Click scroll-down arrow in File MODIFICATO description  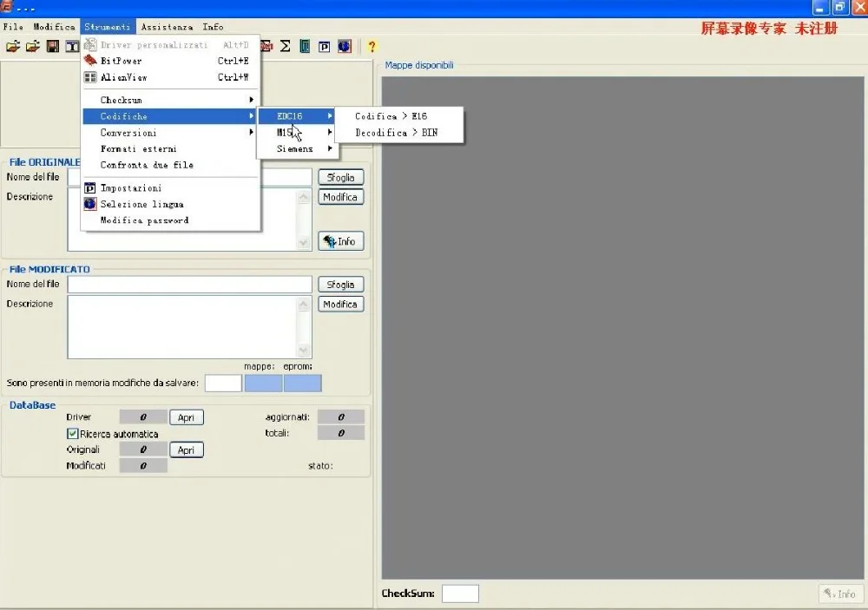tap(303, 351)
